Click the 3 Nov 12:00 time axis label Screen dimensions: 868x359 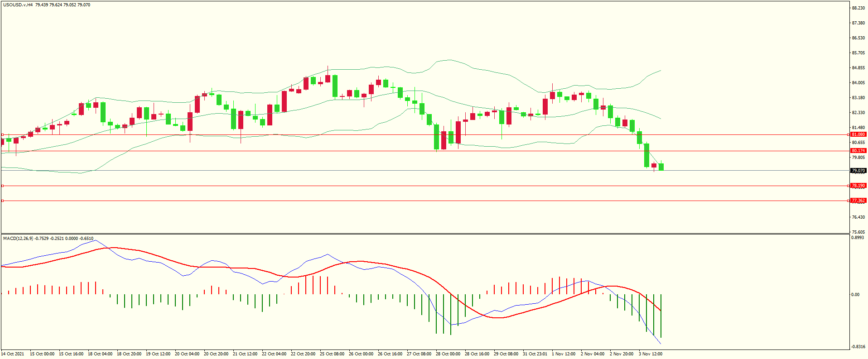[x=651, y=354]
